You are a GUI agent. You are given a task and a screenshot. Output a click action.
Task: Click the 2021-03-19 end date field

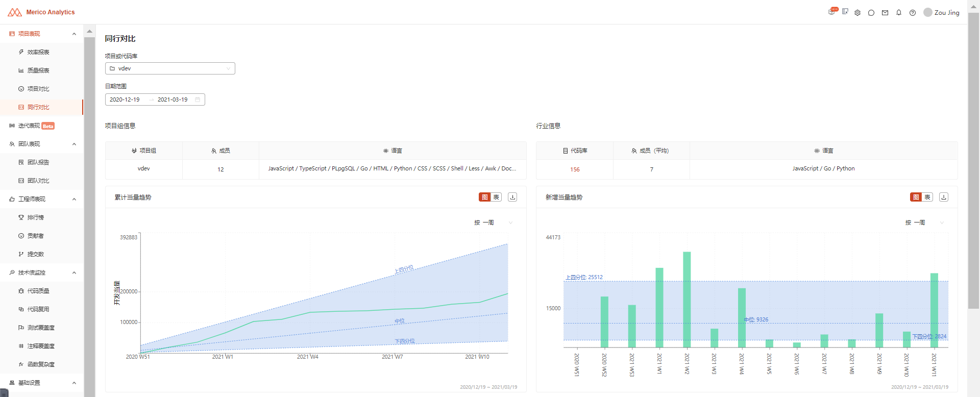[x=173, y=100]
